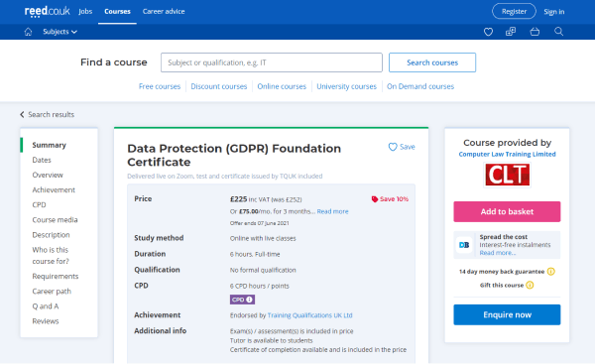Click the DB instalments logo
This screenshot has width=595, height=364.
coord(464,245)
